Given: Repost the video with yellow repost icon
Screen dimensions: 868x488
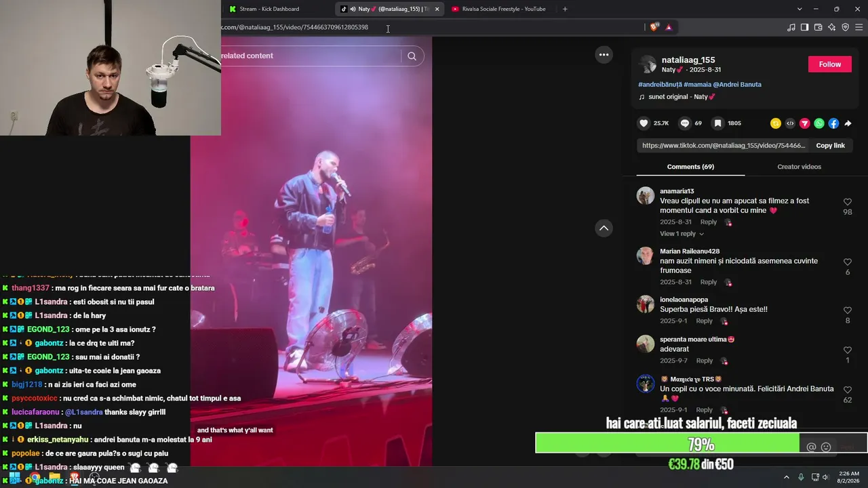Looking at the screenshot, I should tap(776, 123).
